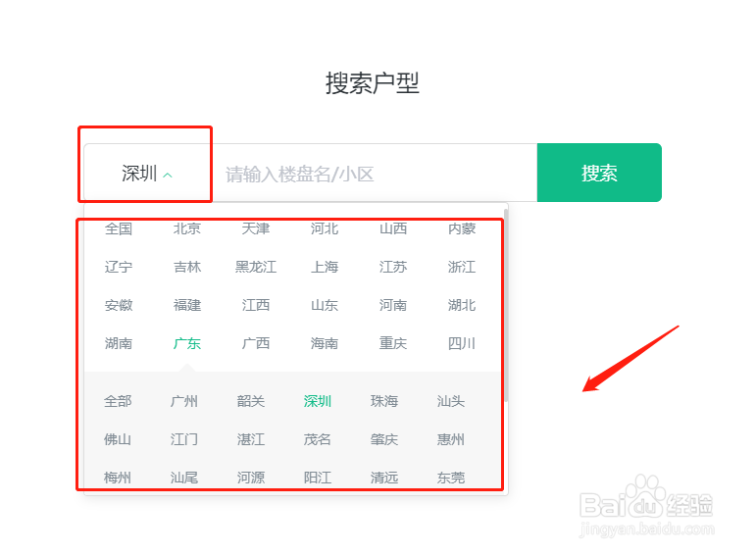756x555 pixels.
Task: Select 珠海 city
Action: [384, 401]
